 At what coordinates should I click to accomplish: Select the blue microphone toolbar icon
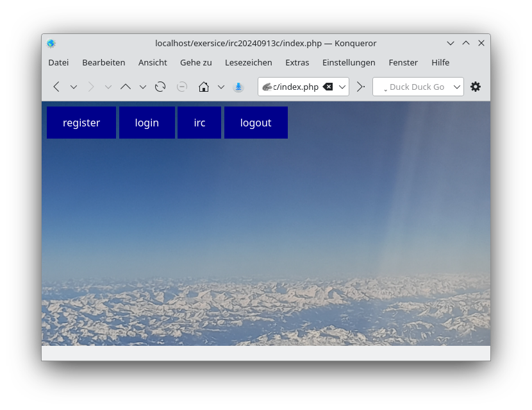[238, 87]
